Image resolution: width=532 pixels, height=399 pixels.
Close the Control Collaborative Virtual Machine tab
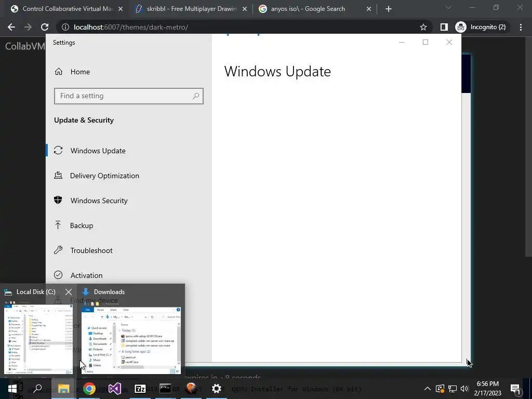pyautogui.click(x=121, y=9)
